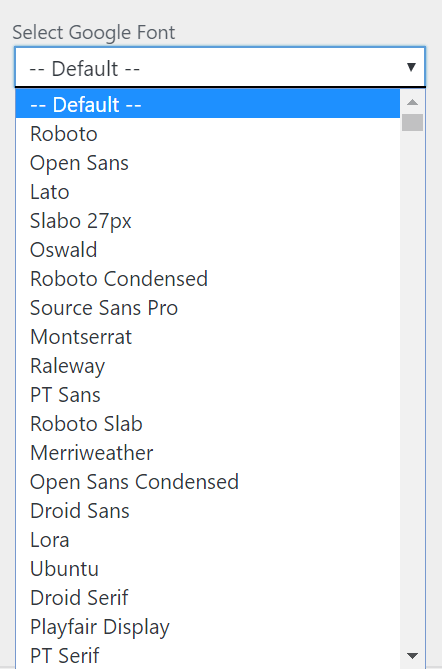Pick the Raleway font

[208, 366]
